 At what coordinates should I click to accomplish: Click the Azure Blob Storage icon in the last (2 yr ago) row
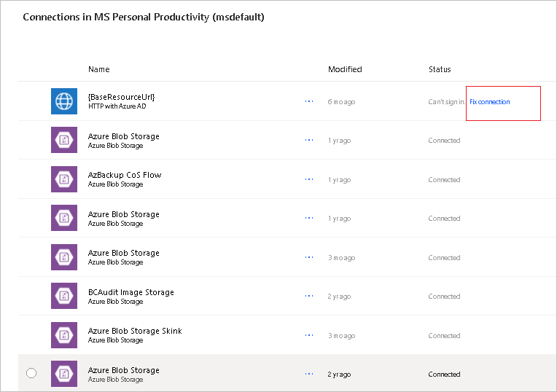tap(64, 374)
